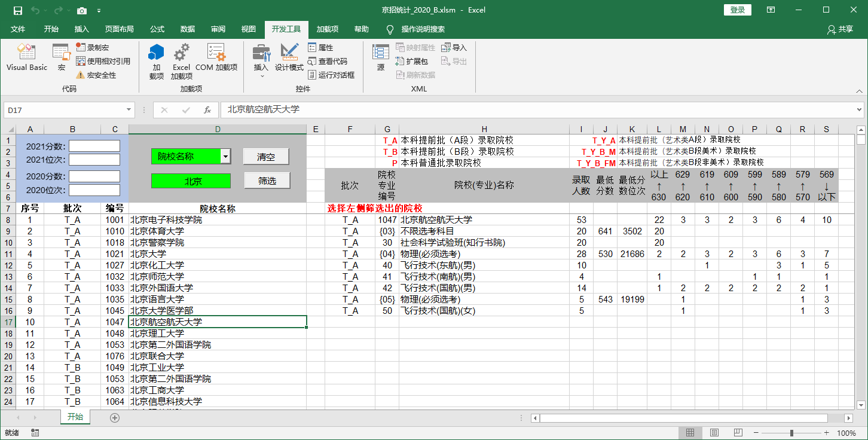This screenshot has height=440, width=868.
Task: Open control Properties (属性)
Action: [x=320, y=47]
